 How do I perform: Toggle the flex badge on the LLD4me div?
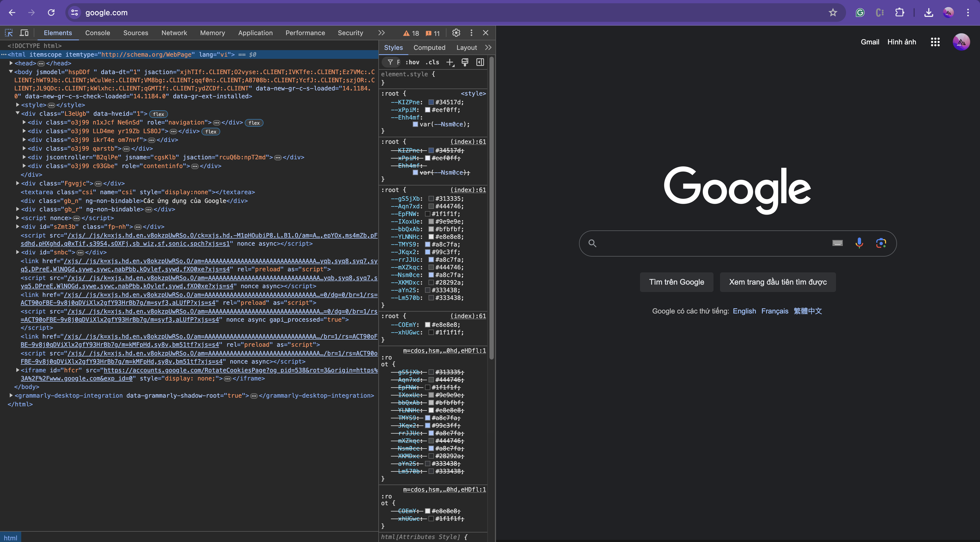(x=211, y=132)
